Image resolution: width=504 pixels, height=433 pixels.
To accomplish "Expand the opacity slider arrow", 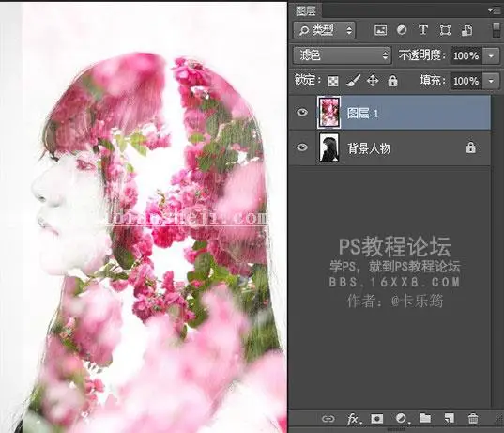I will point(491,55).
